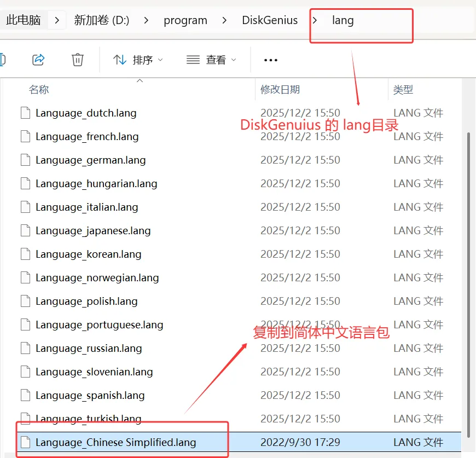Click 新加卷 (D:) breadcrumb segment

tap(102, 20)
